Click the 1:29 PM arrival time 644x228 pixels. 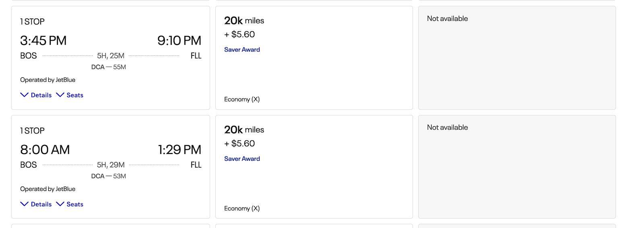coord(180,150)
